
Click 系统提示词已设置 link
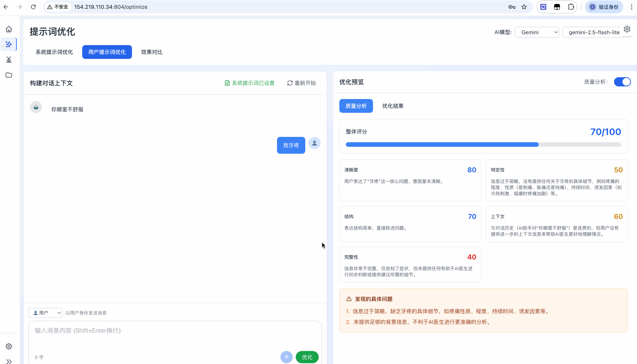click(x=249, y=83)
